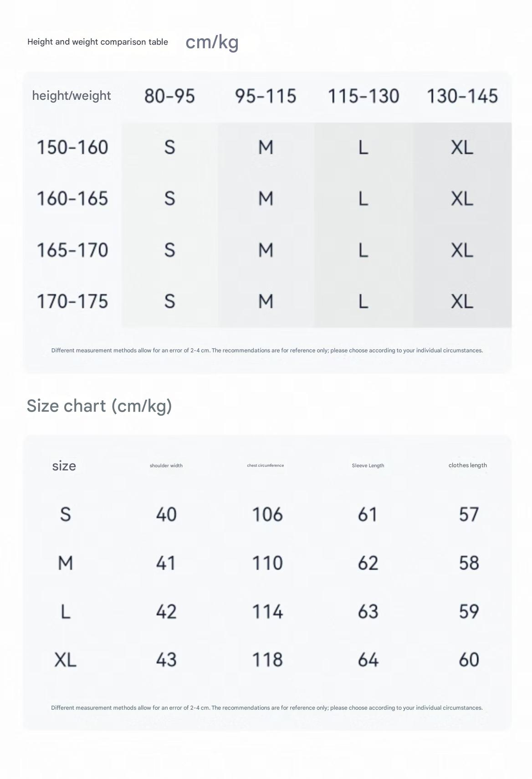
Task: Select the cm/kg unit label
Action: pyautogui.click(x=212, y=42)
